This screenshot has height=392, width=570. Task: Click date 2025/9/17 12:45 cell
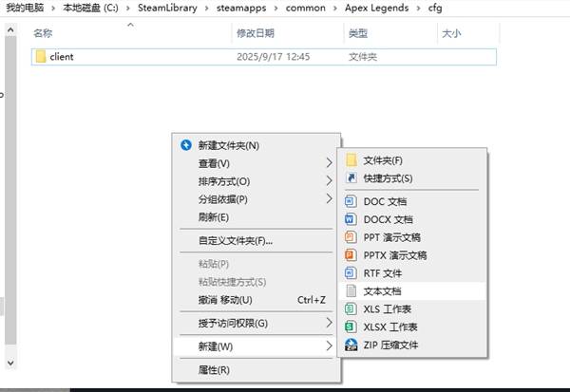[274, 57]
